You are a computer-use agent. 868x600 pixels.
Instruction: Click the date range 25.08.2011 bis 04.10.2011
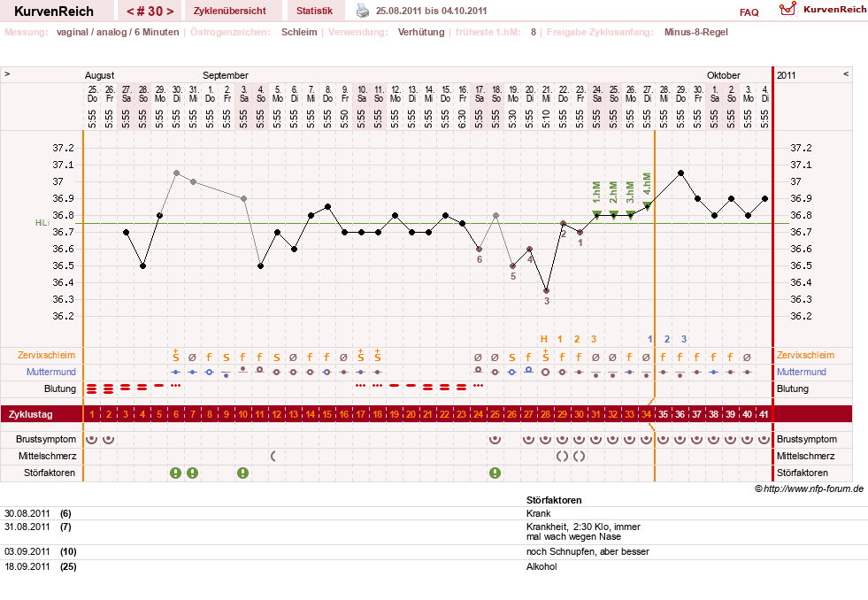[x=431, y=11]
